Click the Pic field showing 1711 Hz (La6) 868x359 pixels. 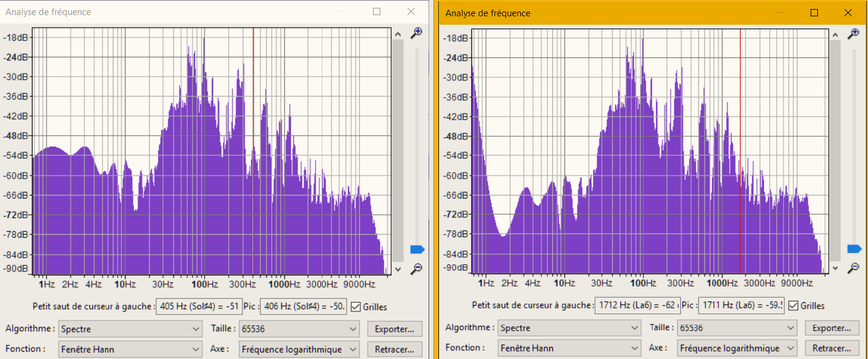point(741,305)
